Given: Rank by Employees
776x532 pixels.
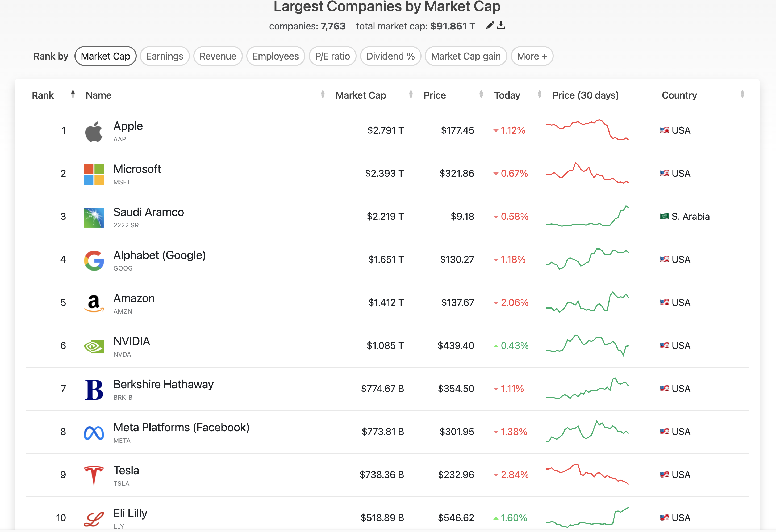Looking at the screenshot, I should tap(276, 56).
